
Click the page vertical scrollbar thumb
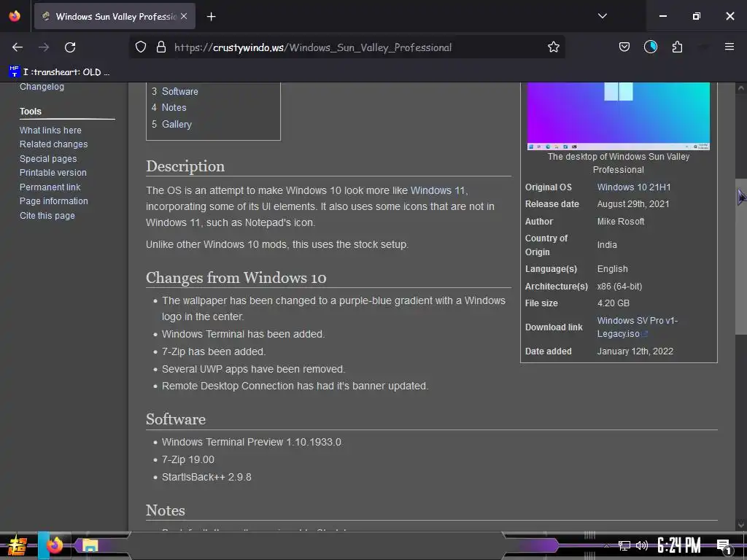point(740,257)
